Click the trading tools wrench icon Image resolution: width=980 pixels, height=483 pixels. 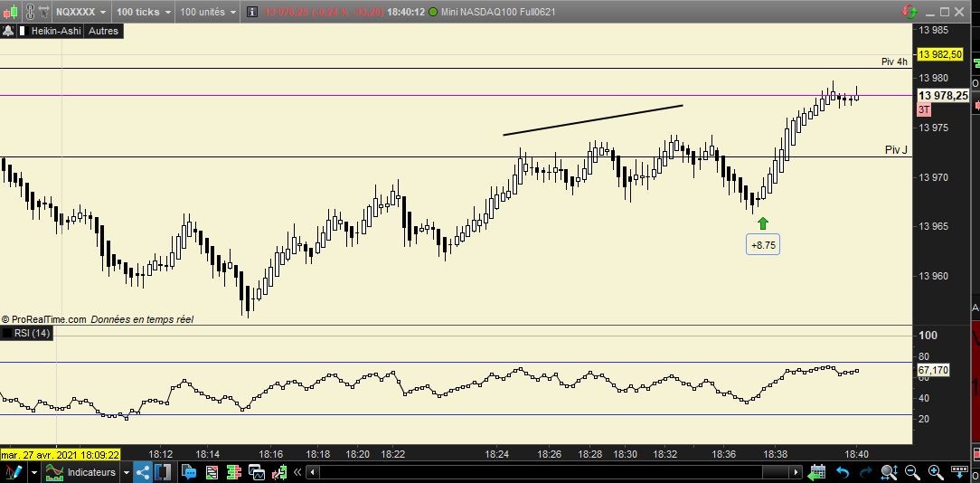coord(279,472)
